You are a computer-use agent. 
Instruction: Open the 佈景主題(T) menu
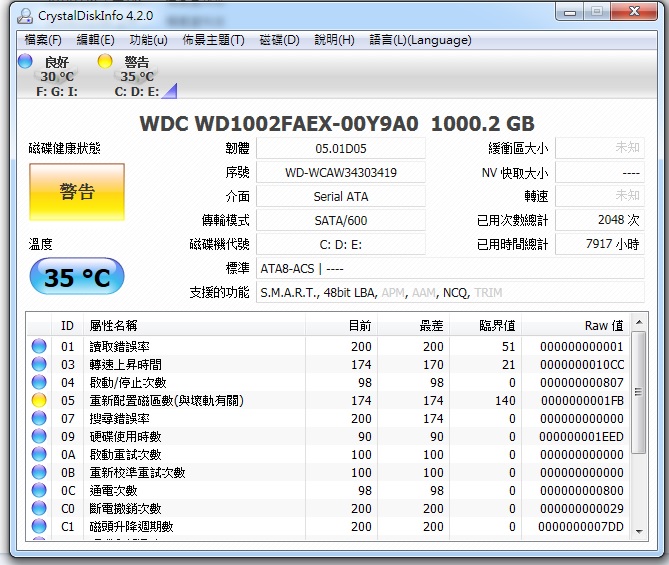(213, 40)
